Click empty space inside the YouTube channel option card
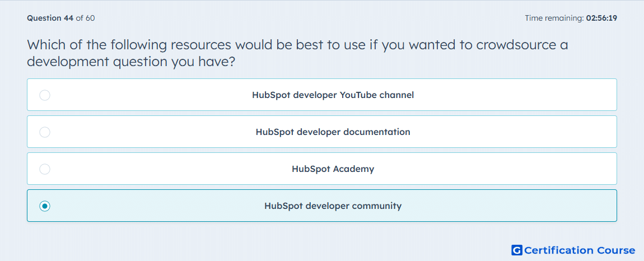 (514, 95)
